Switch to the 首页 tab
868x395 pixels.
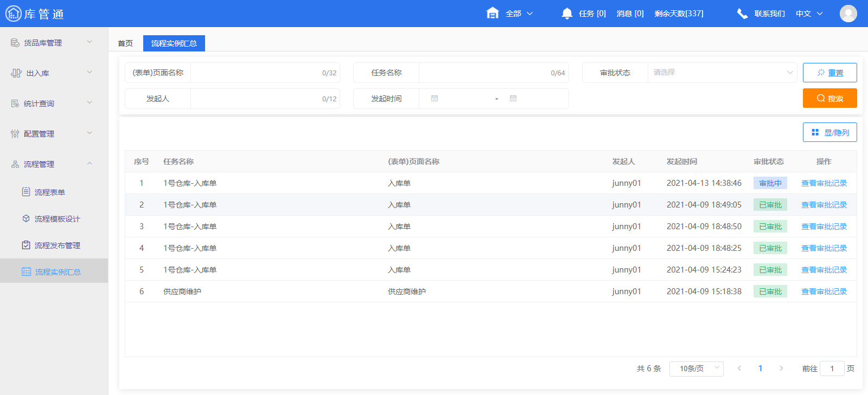[x=125, y=43]
